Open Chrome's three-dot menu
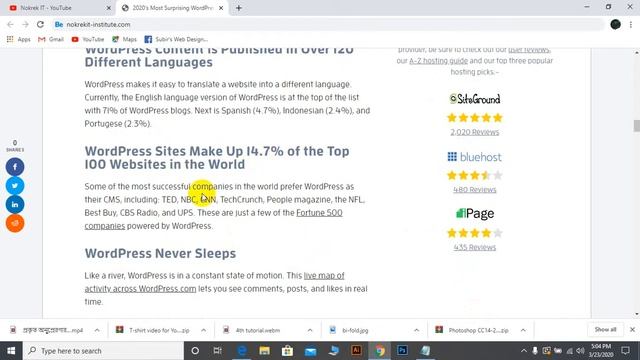The image size is (640, 360). point(631,24)
